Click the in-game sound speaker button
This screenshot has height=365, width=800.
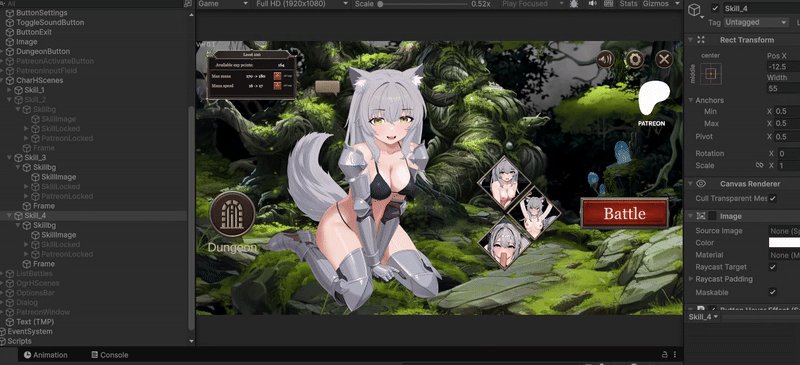click(606, 60)
